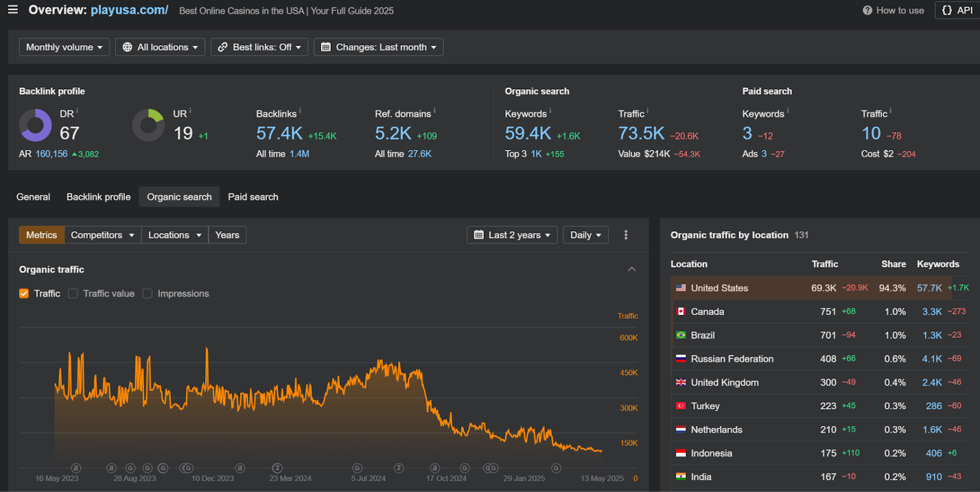Click the DR 67 donut chart
The image size is (980, 492).
coord(36,125)
